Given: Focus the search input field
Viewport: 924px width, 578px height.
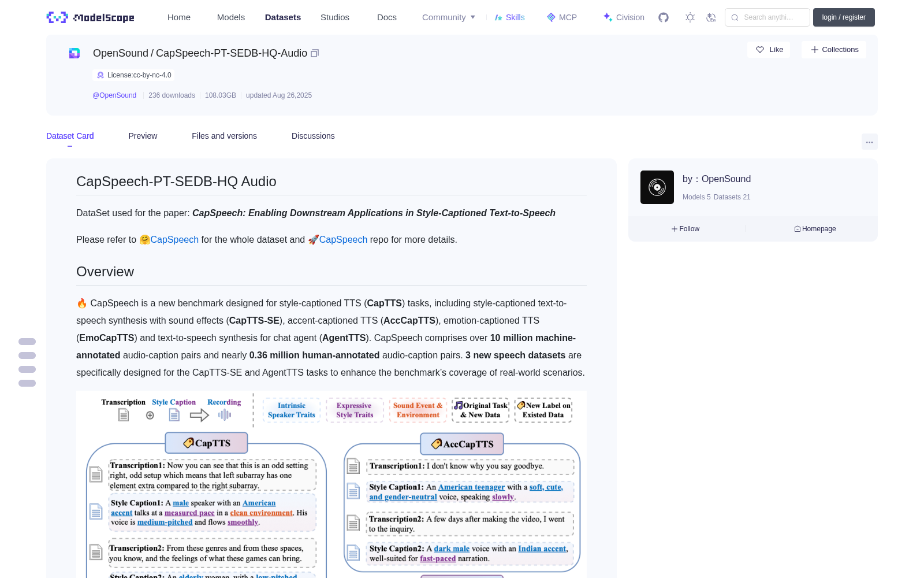Looking at the screenshot, I should (x=767, y=17).
